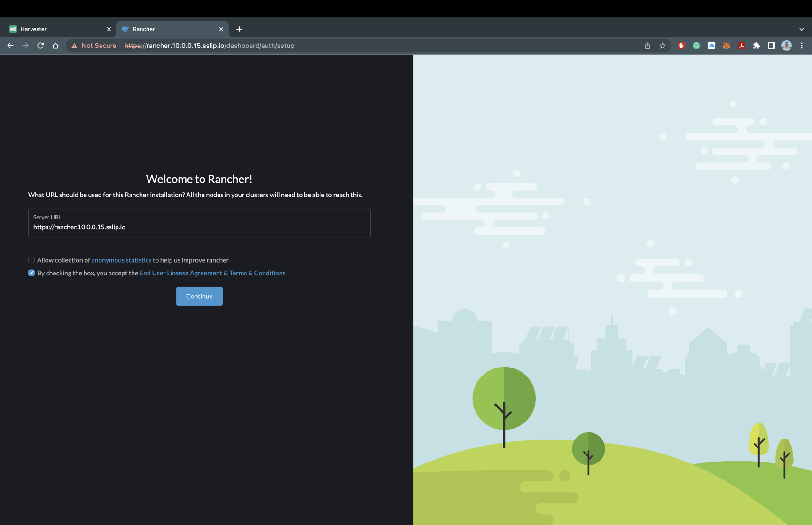Screen dimensions: 812x525
Task: Open the End User License Agreement link
Action: (212, 273)
